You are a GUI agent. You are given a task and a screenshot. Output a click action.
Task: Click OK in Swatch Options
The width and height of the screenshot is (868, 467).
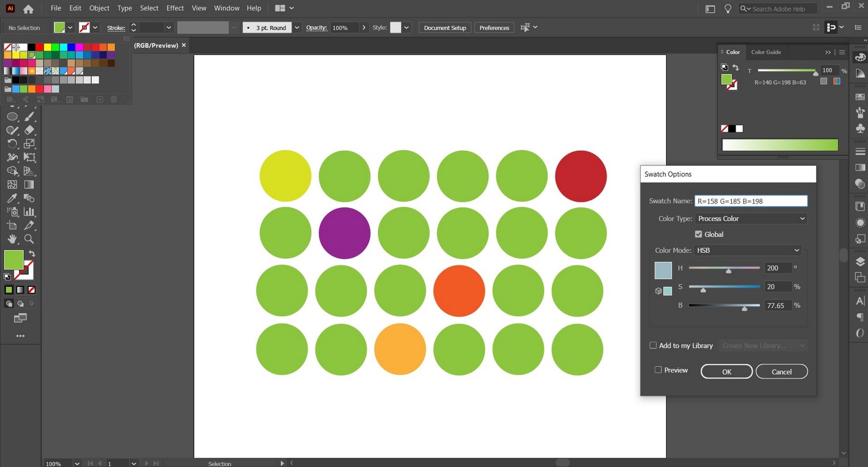click(x=726, y=372)
